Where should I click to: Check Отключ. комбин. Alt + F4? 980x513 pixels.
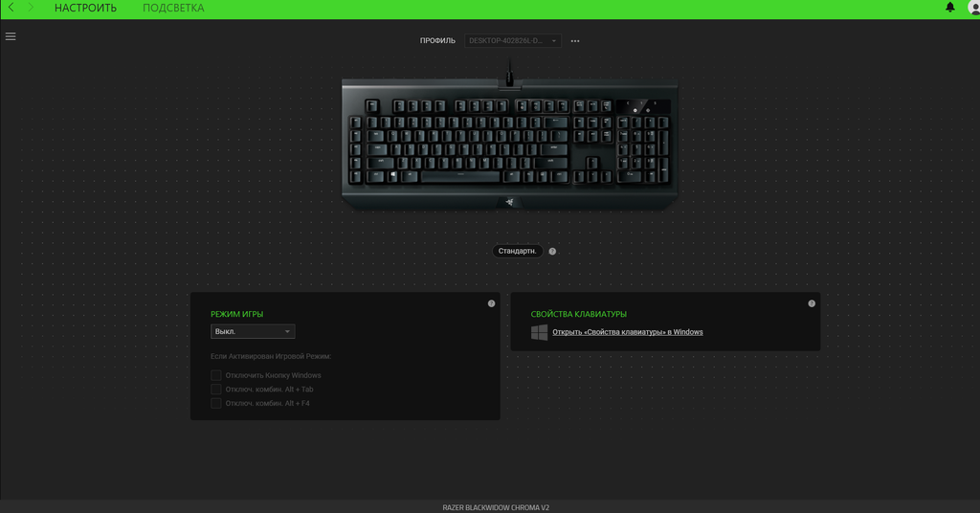215,404
